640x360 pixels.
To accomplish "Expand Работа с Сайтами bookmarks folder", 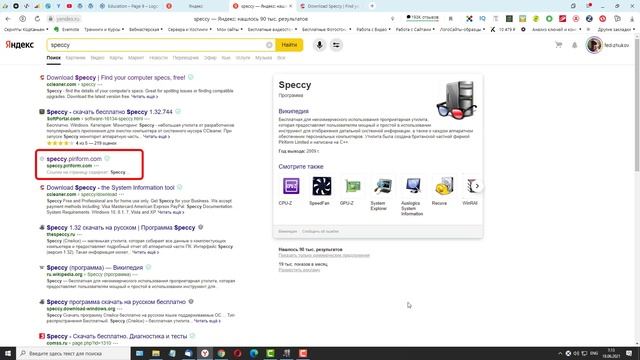I will click(415, 29).
